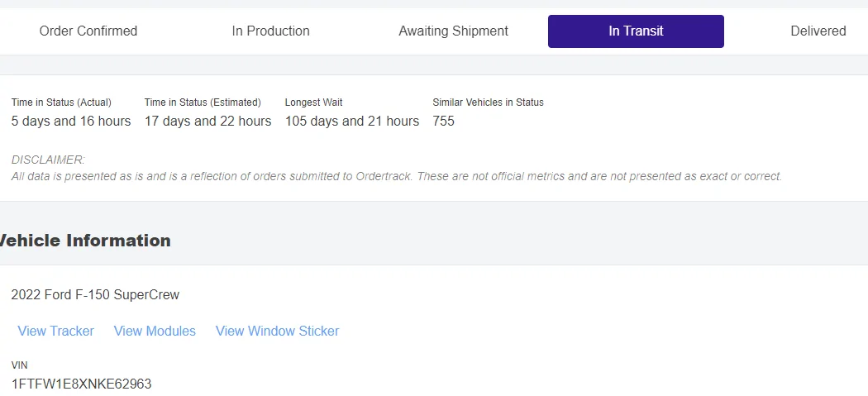Click the View Modules link
This screenshot has width=868, height=396.
pyautogui.click(x=155, y=331)
